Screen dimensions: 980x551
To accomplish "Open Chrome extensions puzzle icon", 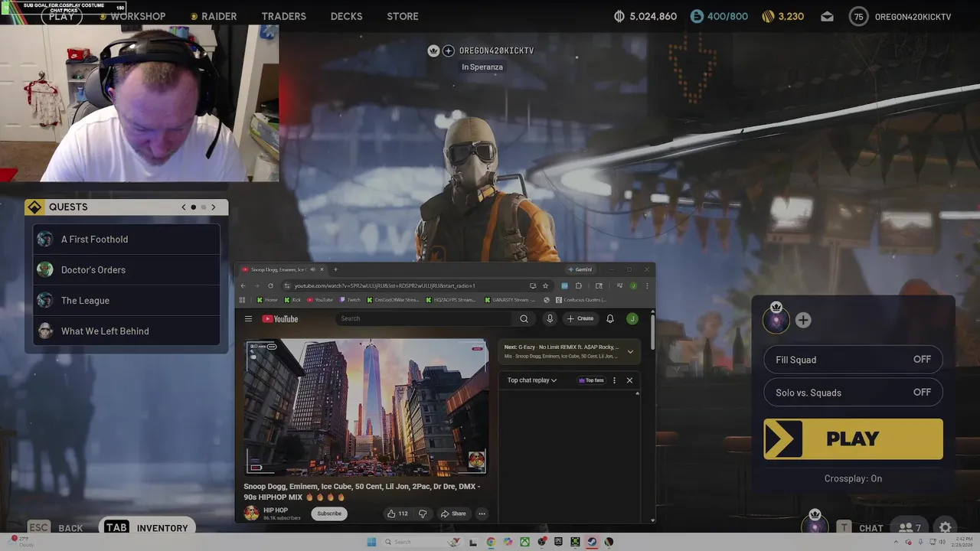I will pyautogui.click(x=578, y=285).
